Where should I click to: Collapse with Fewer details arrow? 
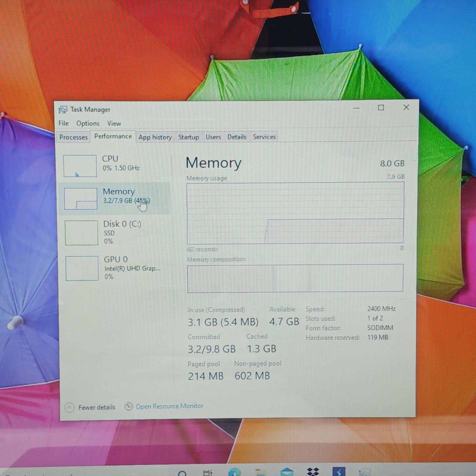pos(70,408)
